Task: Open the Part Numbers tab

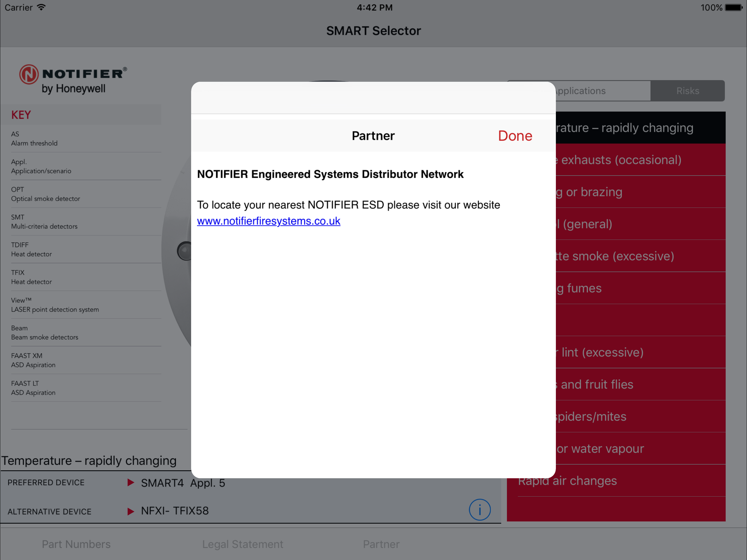Action: click(x=76, y=544)
